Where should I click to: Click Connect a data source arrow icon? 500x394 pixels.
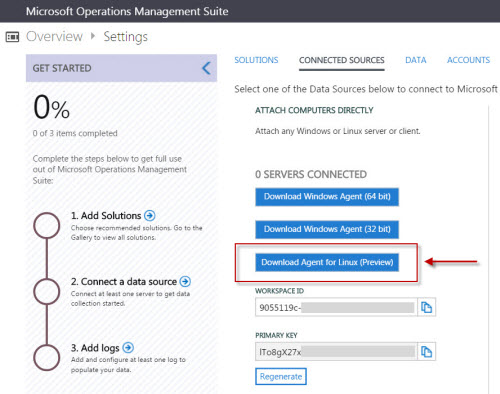pos(185,282)
